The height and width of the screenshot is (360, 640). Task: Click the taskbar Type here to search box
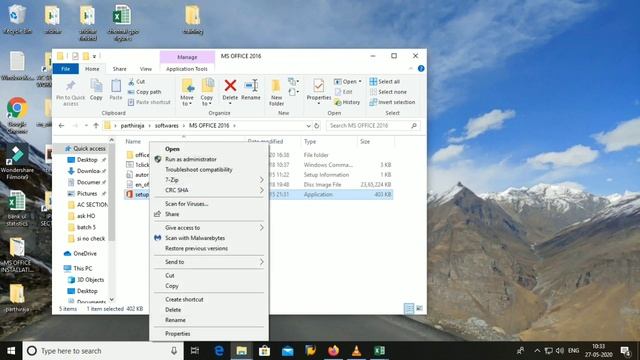coord(102,351)
